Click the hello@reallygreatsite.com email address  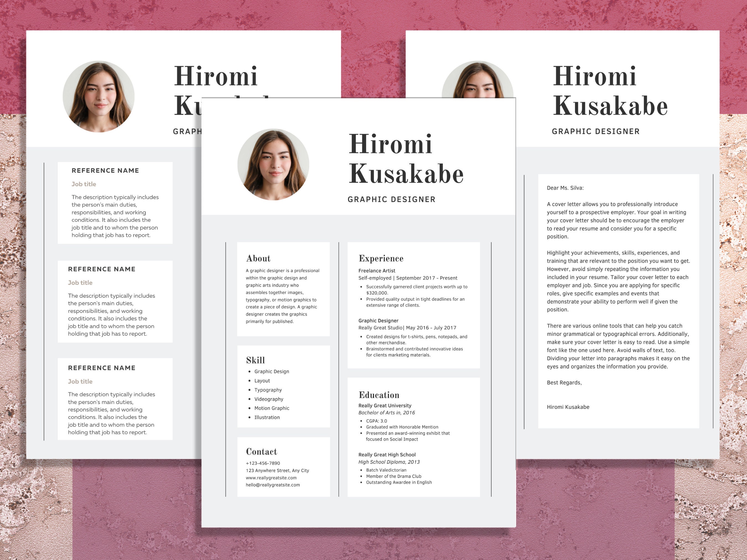[x=273, y=485]
